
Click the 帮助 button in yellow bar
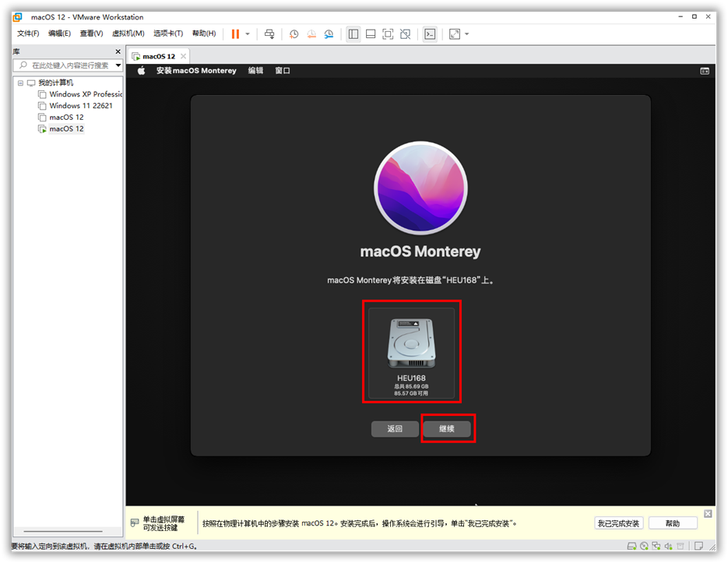click(x=672, y=523)
